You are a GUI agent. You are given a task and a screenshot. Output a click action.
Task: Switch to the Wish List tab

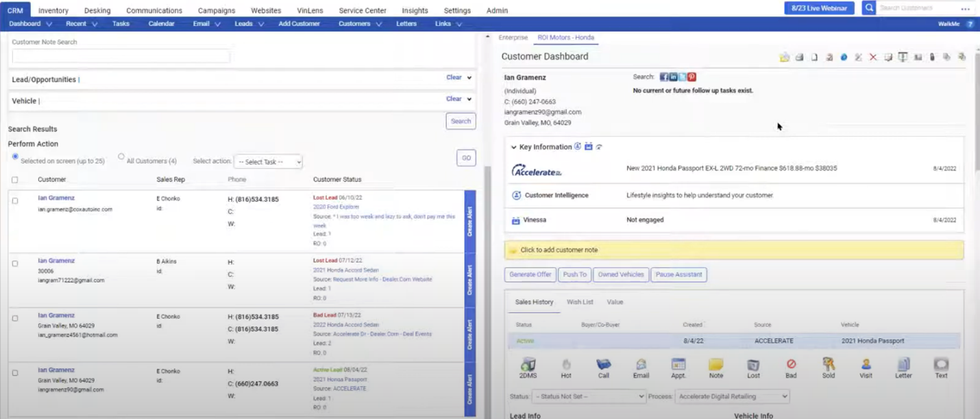580,302
